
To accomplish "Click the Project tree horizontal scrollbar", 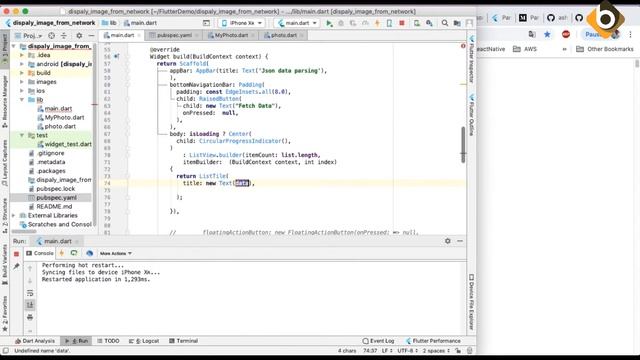I will [x=24, y=231].
